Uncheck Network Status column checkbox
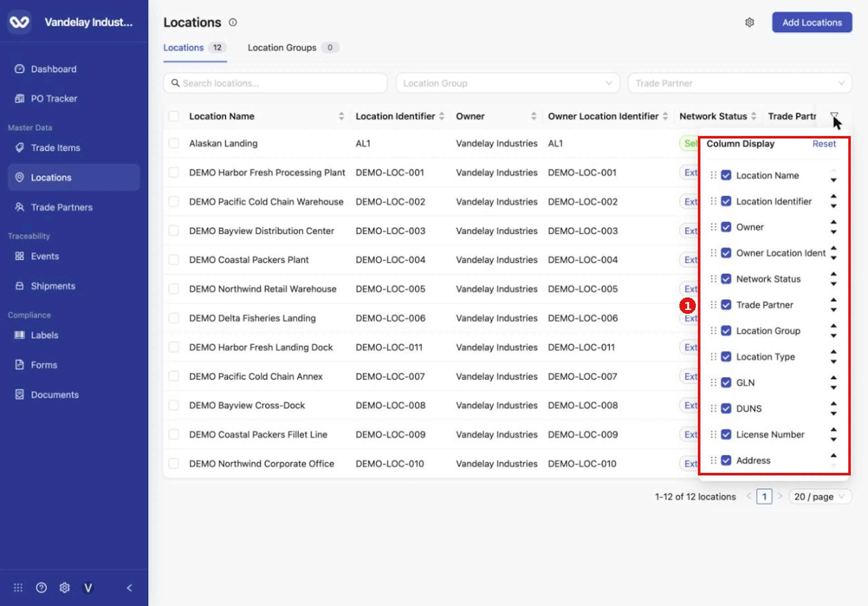This screenshot has width=868, height=606. (726, 279)
